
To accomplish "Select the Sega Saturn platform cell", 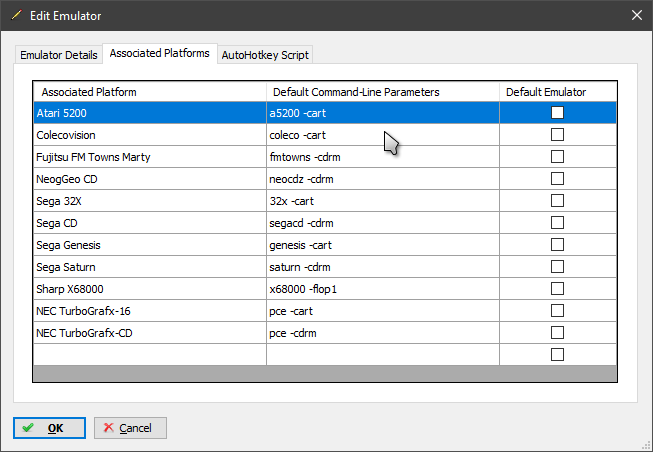I will click(x=150, y=267).
